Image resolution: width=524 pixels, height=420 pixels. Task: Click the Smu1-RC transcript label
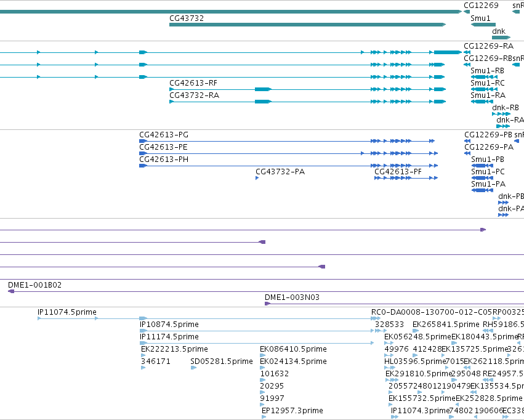click(488, 83)
